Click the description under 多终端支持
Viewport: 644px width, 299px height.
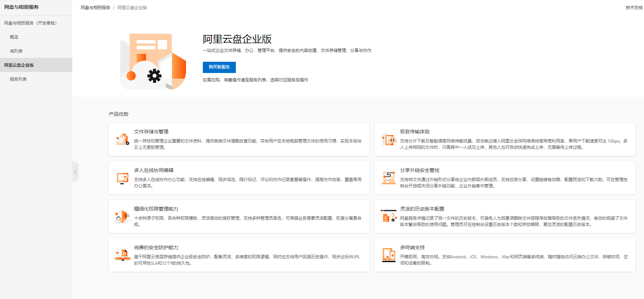(514, 260)
